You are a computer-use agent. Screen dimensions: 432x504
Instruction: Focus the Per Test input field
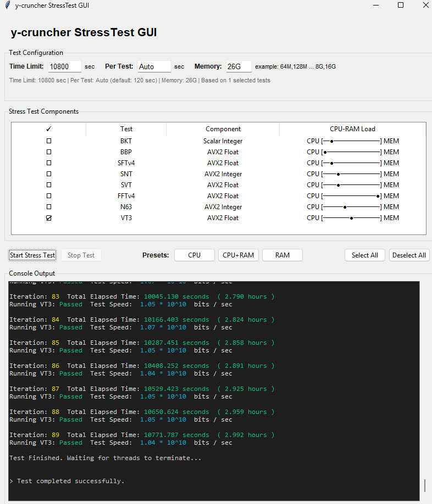(154, 66)
